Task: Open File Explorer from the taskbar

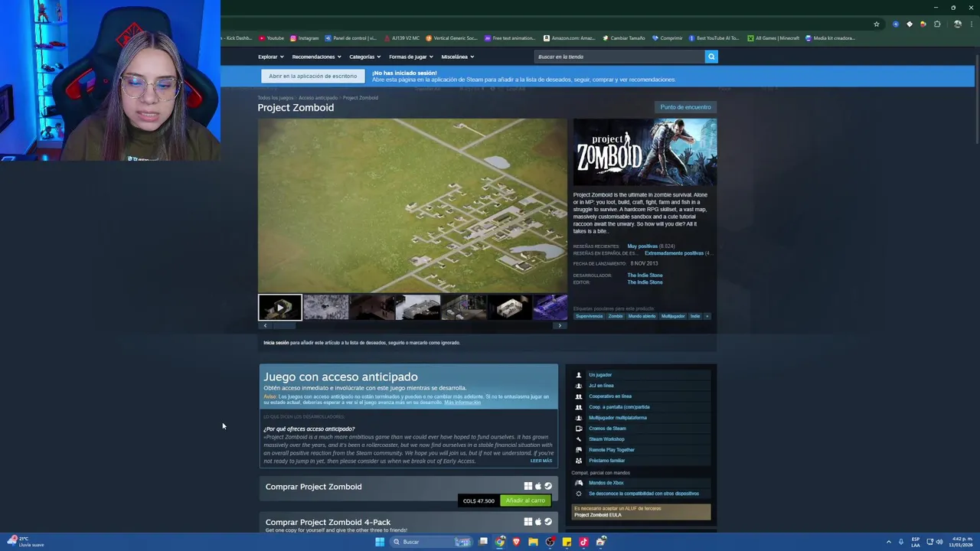Action: (533, 542)
